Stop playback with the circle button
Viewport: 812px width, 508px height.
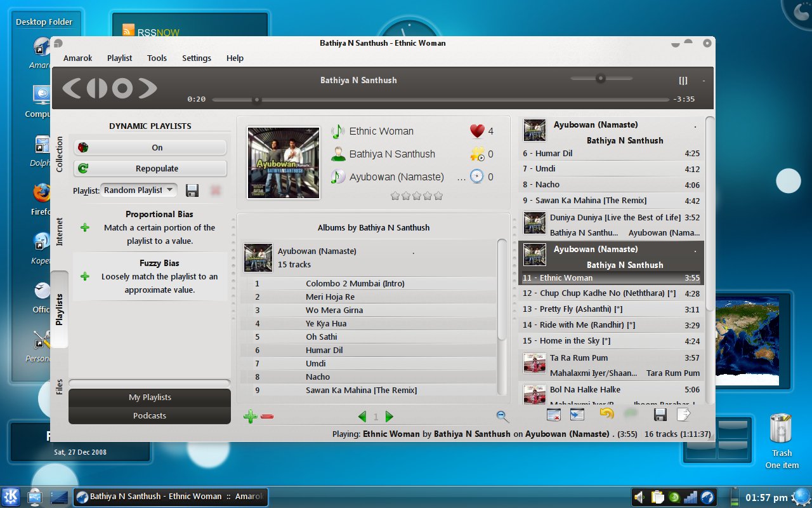tap(122, 88)
